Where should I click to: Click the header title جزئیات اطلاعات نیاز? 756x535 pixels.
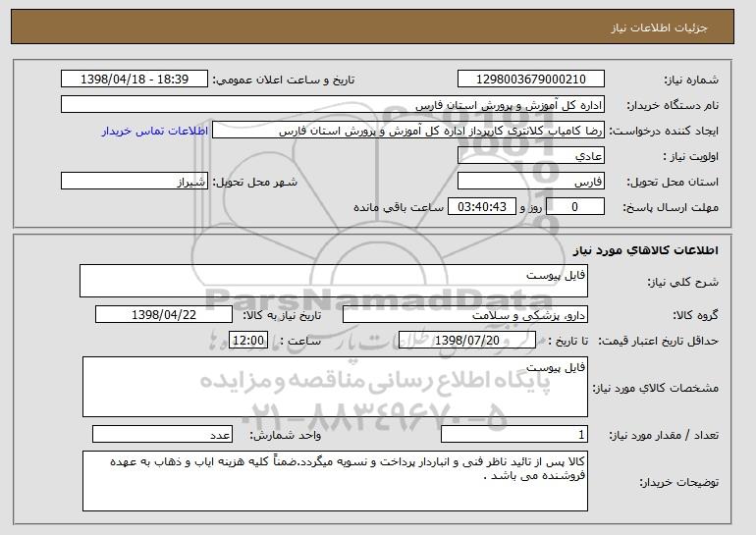(659, 27)
